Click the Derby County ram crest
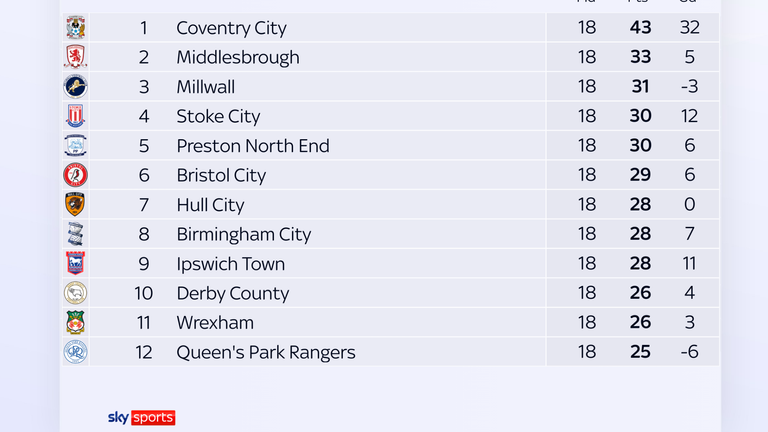Image resolution: width=768 pixels, height=432 pixels. click(x=75, y=293)
